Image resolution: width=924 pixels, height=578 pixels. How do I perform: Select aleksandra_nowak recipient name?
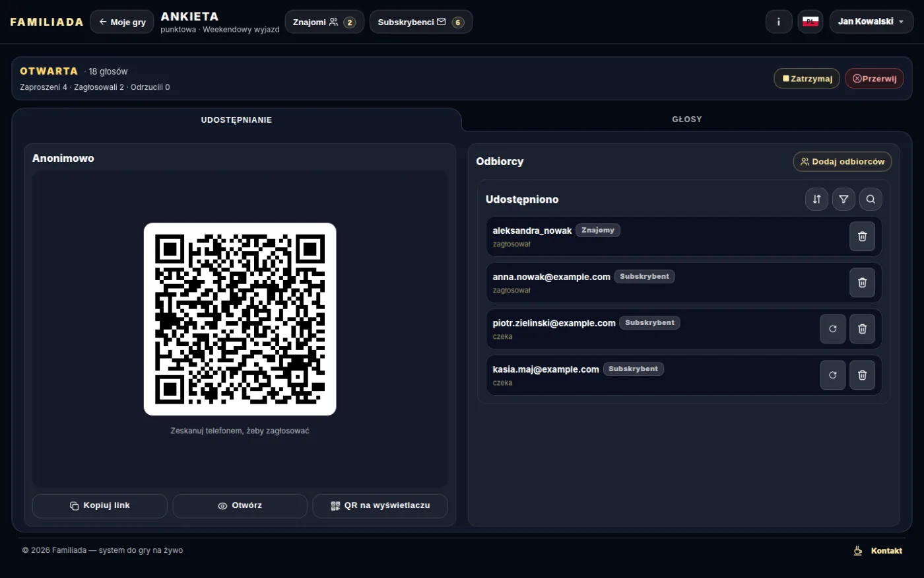pyautogui.click(x=532, y=231)
